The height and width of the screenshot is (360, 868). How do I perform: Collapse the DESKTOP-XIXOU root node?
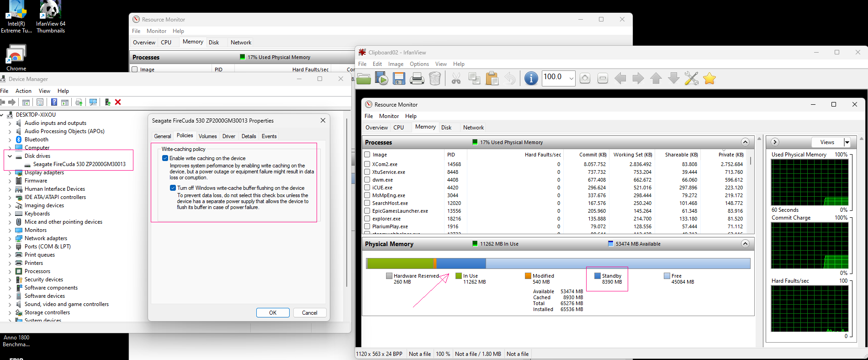click(x=2, y=115)
